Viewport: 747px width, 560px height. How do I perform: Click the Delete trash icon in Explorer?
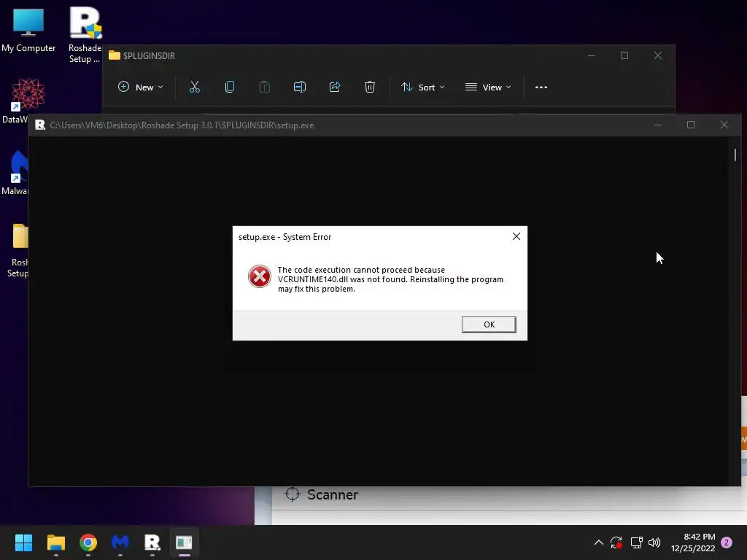pyautogui.click(x=370, y=87)
